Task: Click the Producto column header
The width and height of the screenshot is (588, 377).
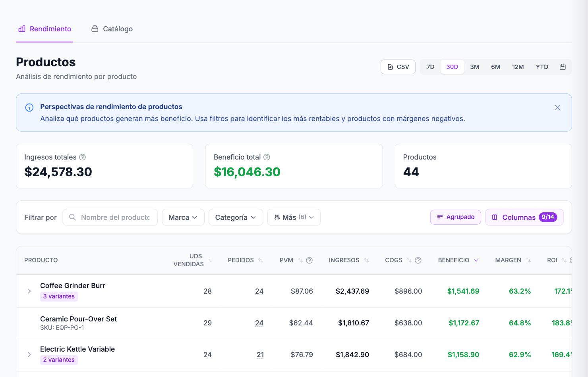Action: pyautogui.click(x=41, y=260)
